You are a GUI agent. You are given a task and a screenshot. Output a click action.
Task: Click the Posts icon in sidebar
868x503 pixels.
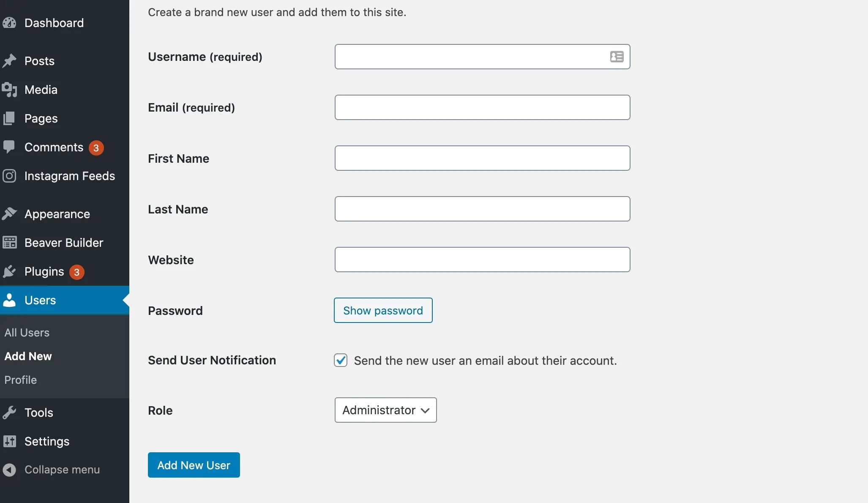point(9,60)
